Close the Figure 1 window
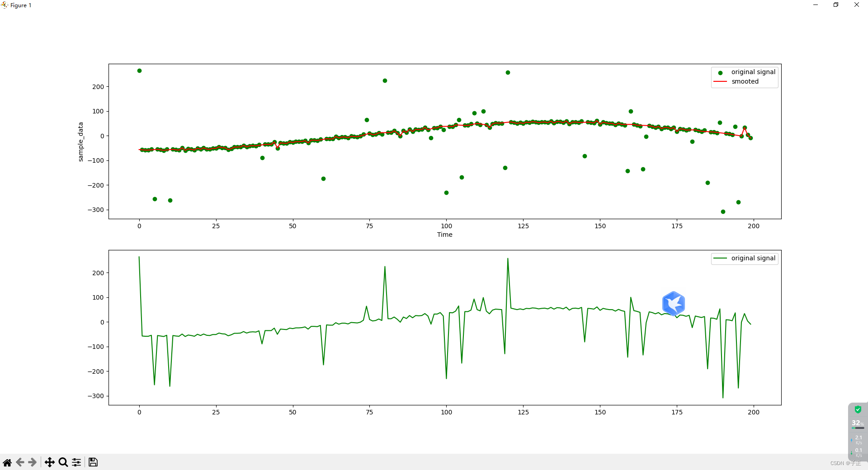The image size is (868, 470). tap(857, 5)
